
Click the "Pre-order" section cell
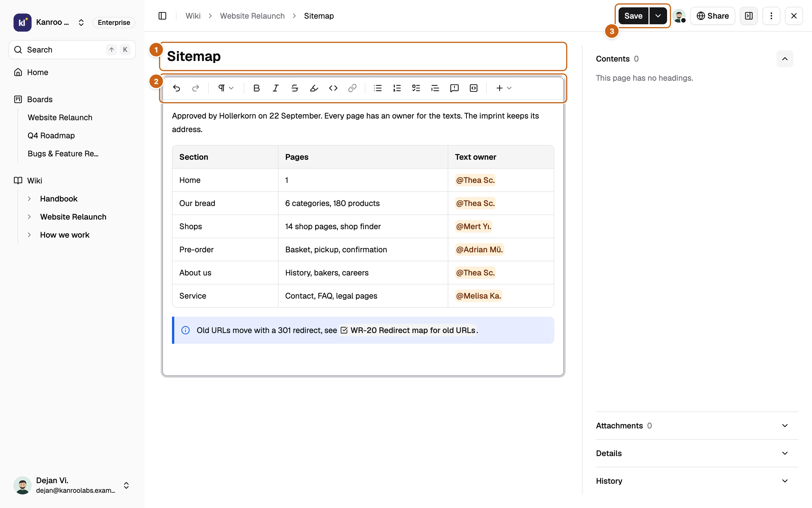click(x=225, y=250)
